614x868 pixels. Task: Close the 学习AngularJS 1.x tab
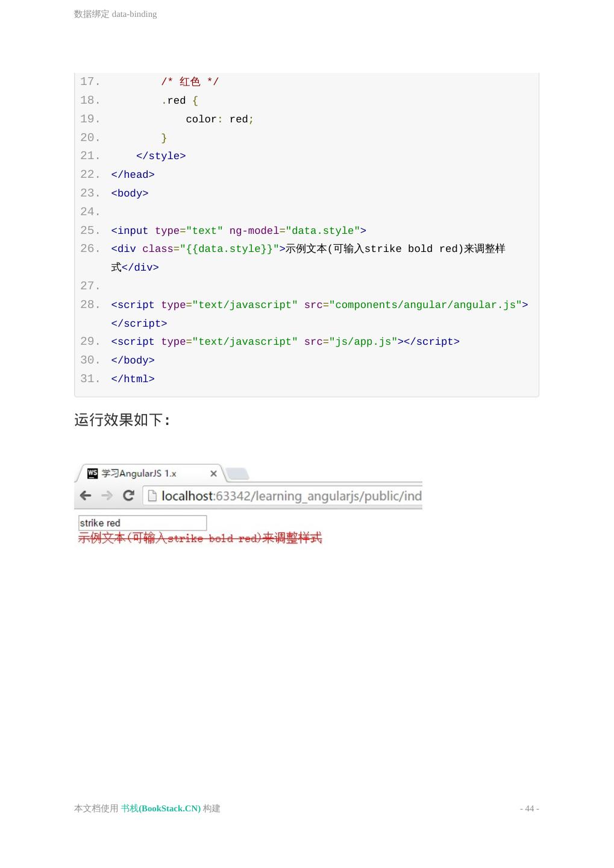pos(213,474)
